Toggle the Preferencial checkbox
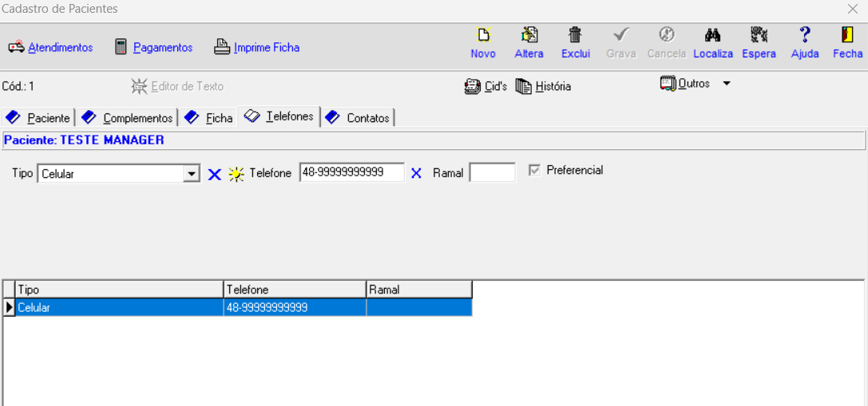 534,170
